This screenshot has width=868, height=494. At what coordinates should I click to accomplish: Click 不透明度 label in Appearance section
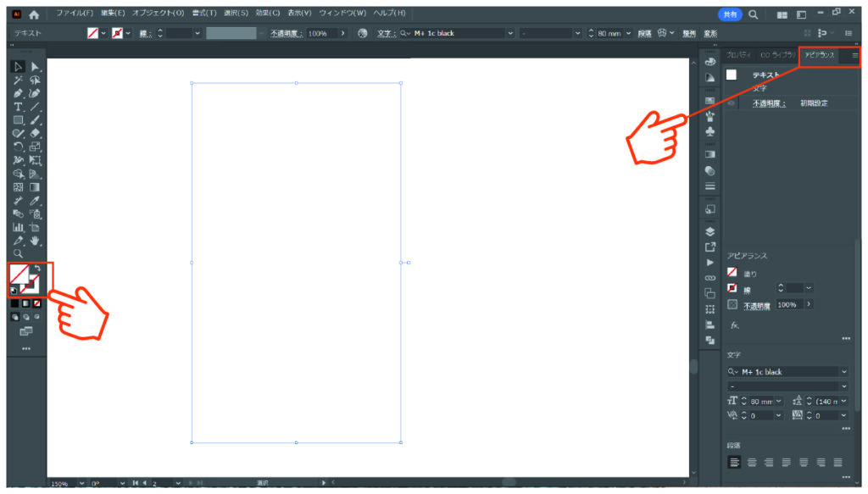(757, 305)
